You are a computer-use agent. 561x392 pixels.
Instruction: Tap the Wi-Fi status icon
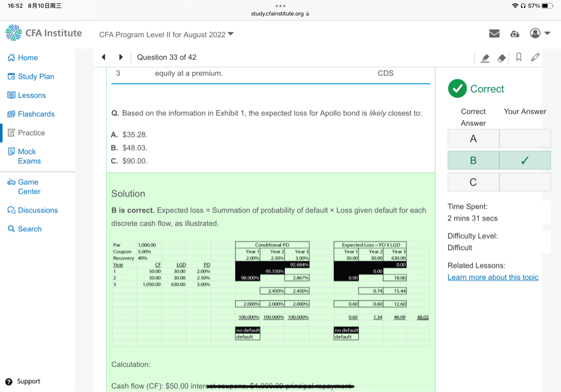(514, 5)
